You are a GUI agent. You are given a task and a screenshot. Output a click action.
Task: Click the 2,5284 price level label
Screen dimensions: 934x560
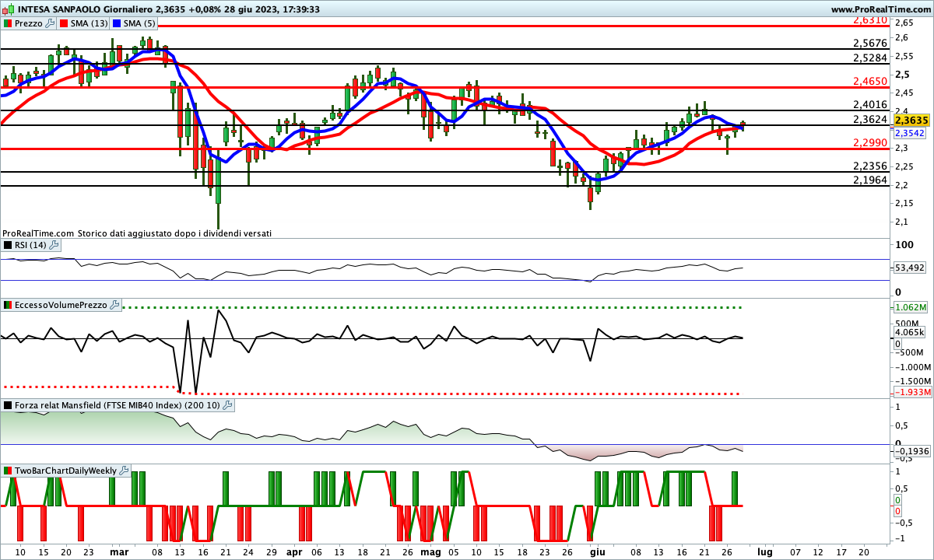[x=870, y=58]
